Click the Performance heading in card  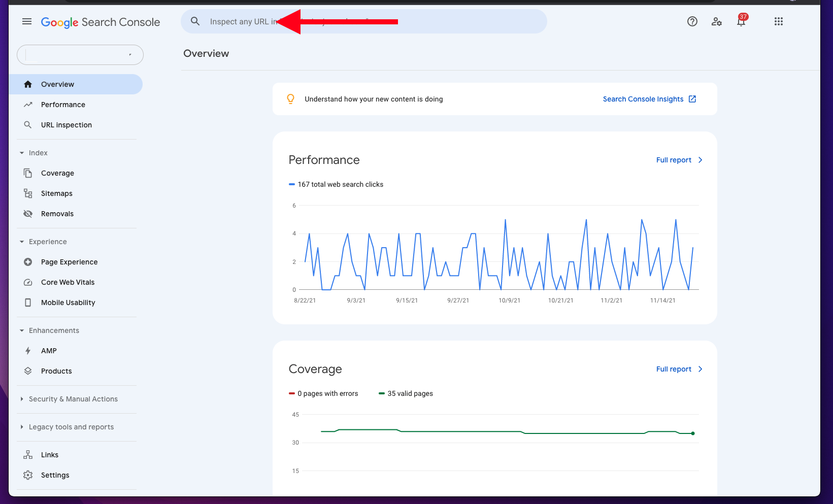point(324,160)
